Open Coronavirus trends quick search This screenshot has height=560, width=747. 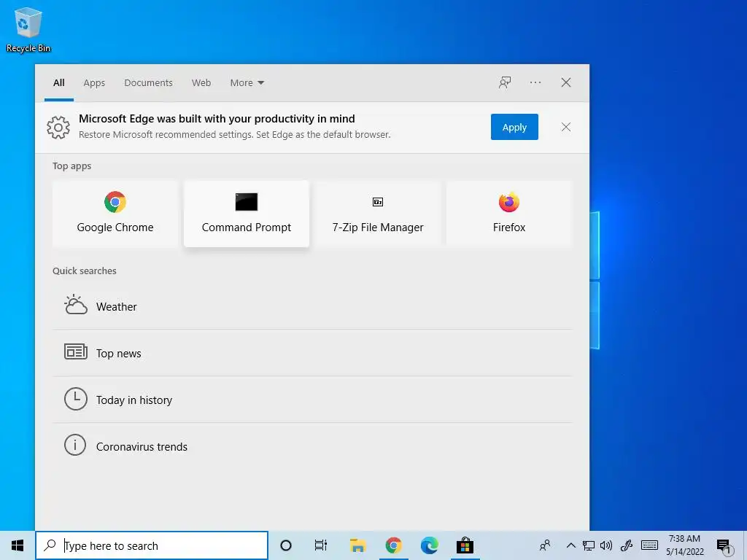tap(312, 446)
